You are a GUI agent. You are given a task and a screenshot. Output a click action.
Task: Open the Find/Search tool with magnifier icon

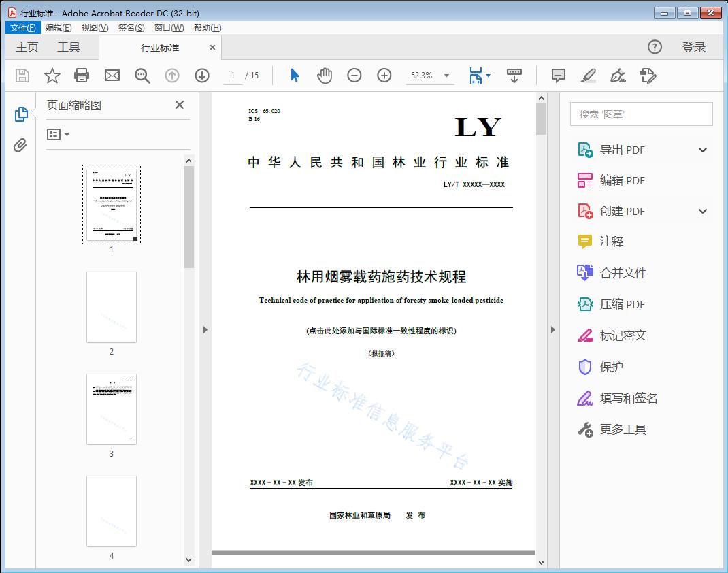coord(142,76)
